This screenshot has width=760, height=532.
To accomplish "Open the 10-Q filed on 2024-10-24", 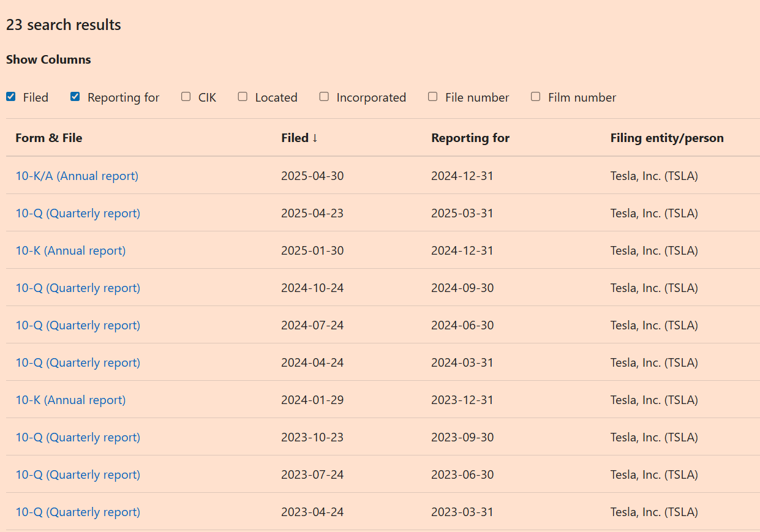I will [78, 288].
